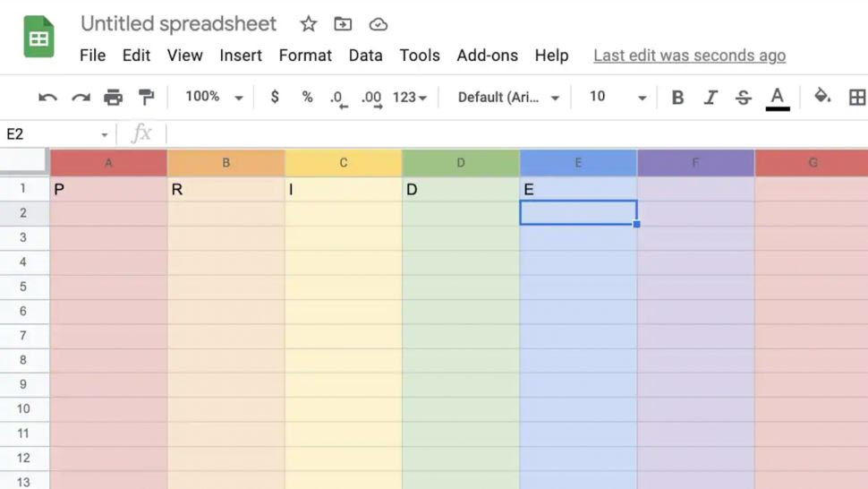
Task: Click the Move to folder icon
Action: pyautogui.click(x=343, y=24)
